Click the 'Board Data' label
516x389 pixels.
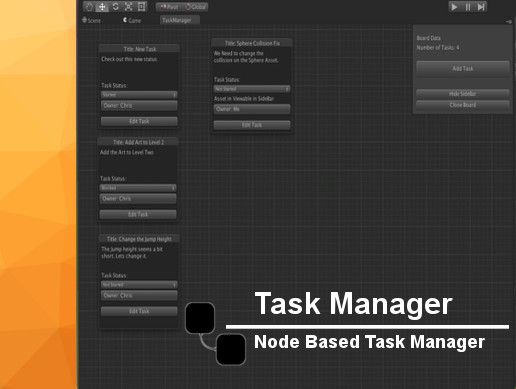(428, 38)
